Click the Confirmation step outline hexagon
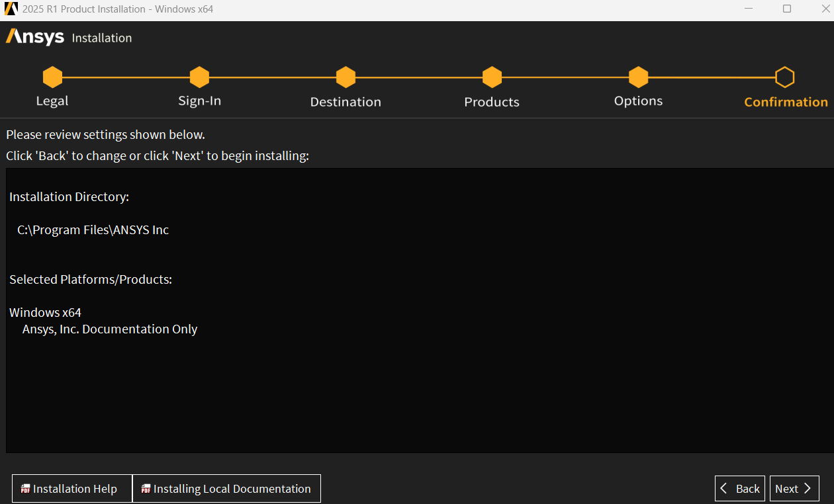 784,77
